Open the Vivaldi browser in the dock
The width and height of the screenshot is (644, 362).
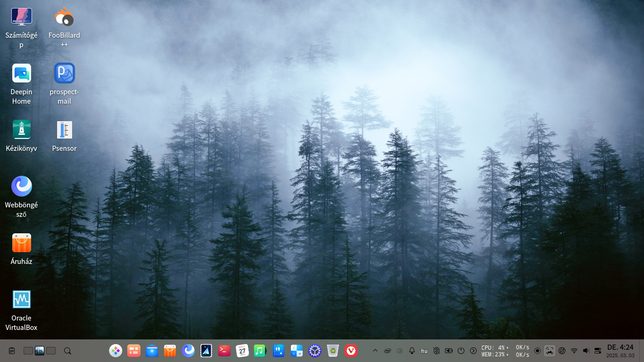[x=351, y=351]
